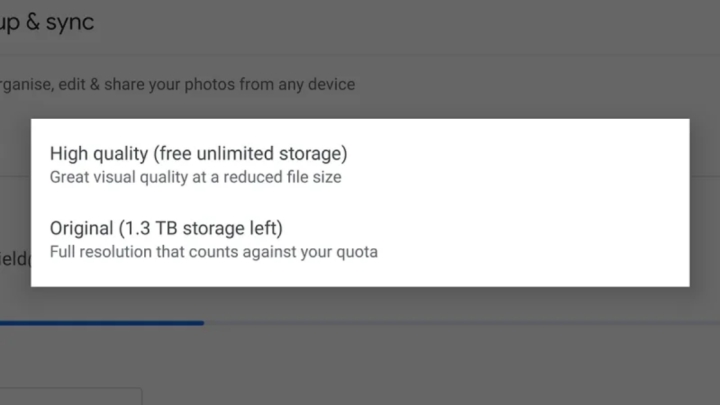Click "Full resolution that counts against your quota" text
Viewport: 720px width, 405px height.
(x=213, y=252)
